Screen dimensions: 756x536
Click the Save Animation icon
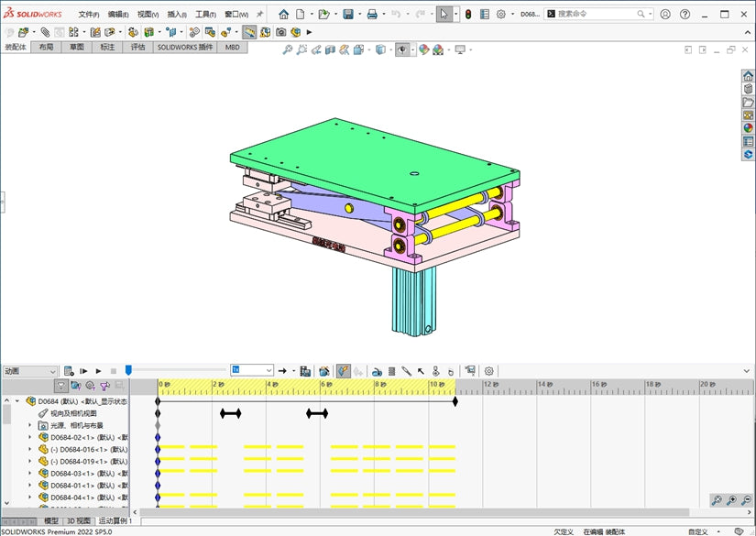(x=305, y=371)
